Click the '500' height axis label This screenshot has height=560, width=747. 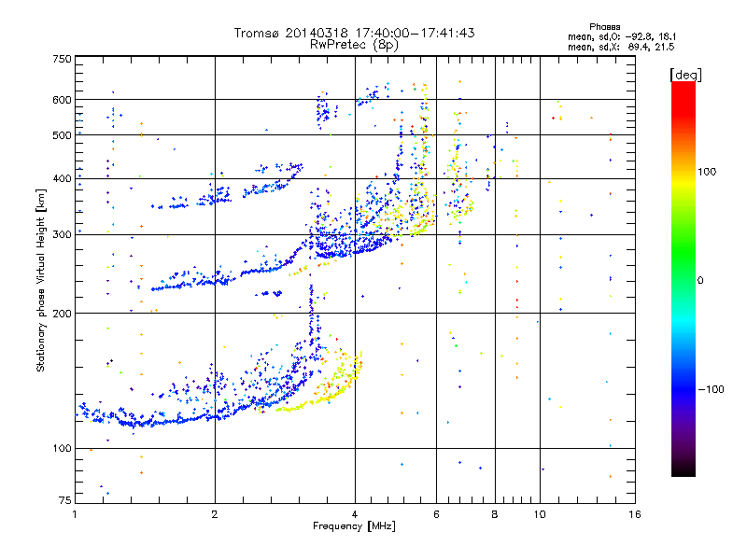pyautogui.click(x=62, y=135)
